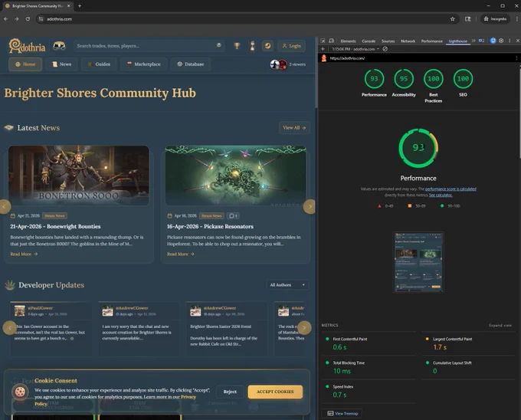Click the theme mask icon beside logo
This screenshot has height=420, width=521.
[59, 46]
